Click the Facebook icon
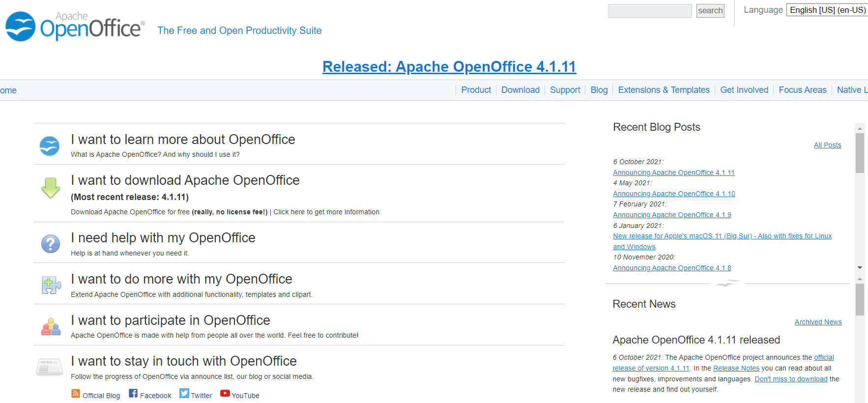 pos(133,393)
